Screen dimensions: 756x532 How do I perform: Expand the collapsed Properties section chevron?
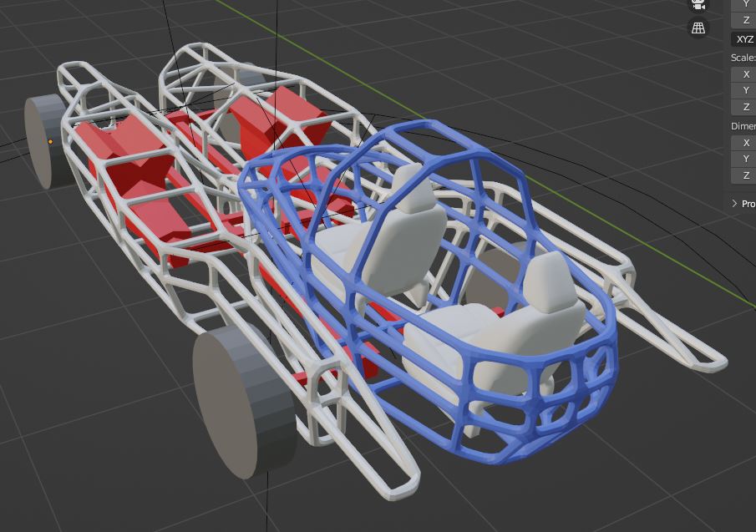[x=734, y=203]
